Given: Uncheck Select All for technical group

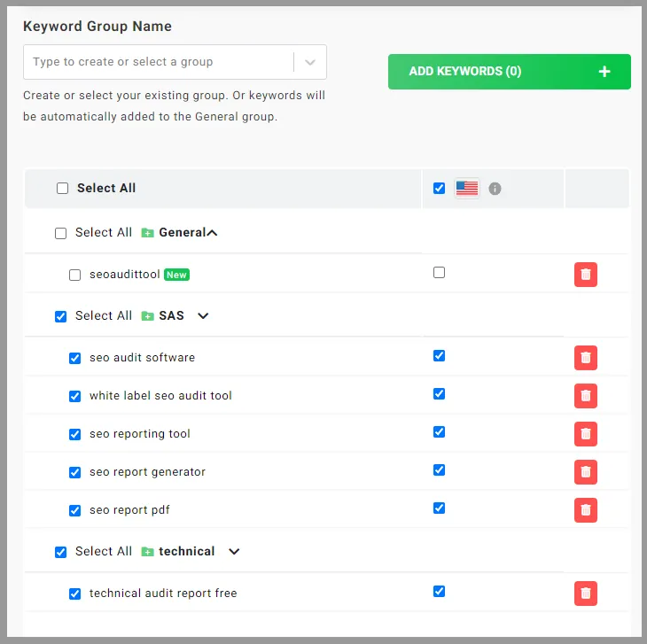Looking at the screenshot, I should [x=60, y=552].
